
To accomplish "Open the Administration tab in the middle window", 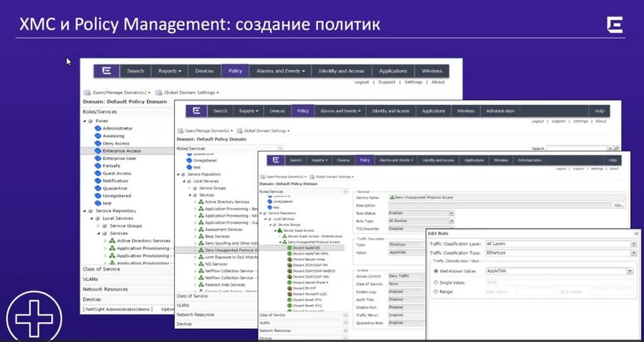I will (500, 111).
